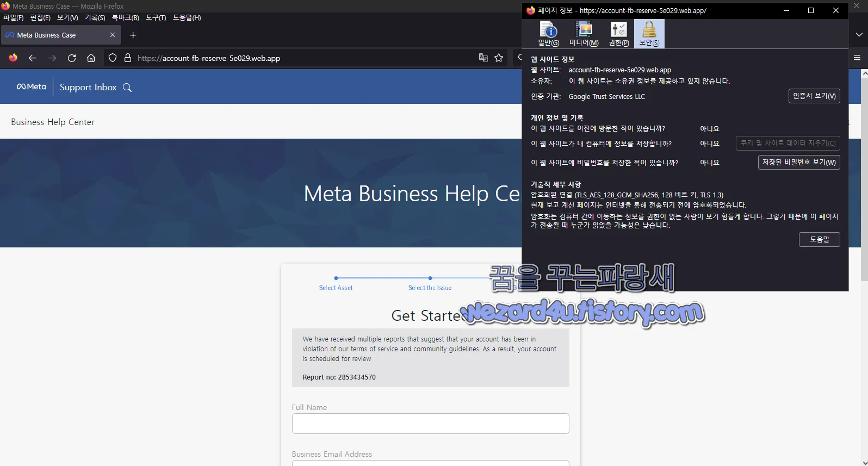Image resolution: width=868 pixels, height=466 pixels.
Task: Close the Meta Business Case tab
Action: [113, 35]
